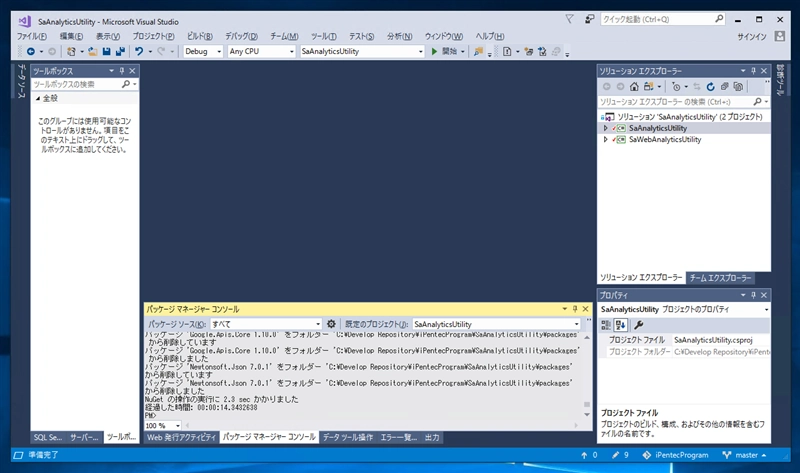Open the ファイル(F) menu
Image resolution: width=800 pixels, height=473 pixels.
tap(32, 36)
